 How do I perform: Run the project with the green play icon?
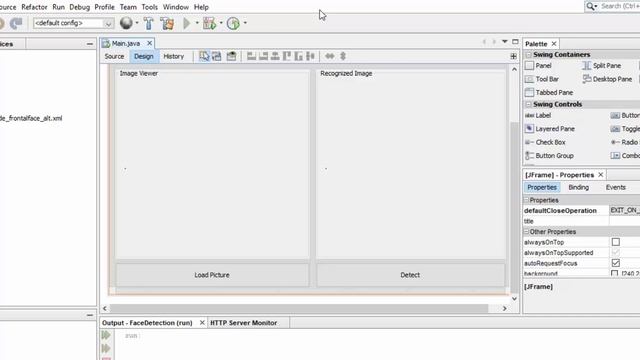point(187,23)
